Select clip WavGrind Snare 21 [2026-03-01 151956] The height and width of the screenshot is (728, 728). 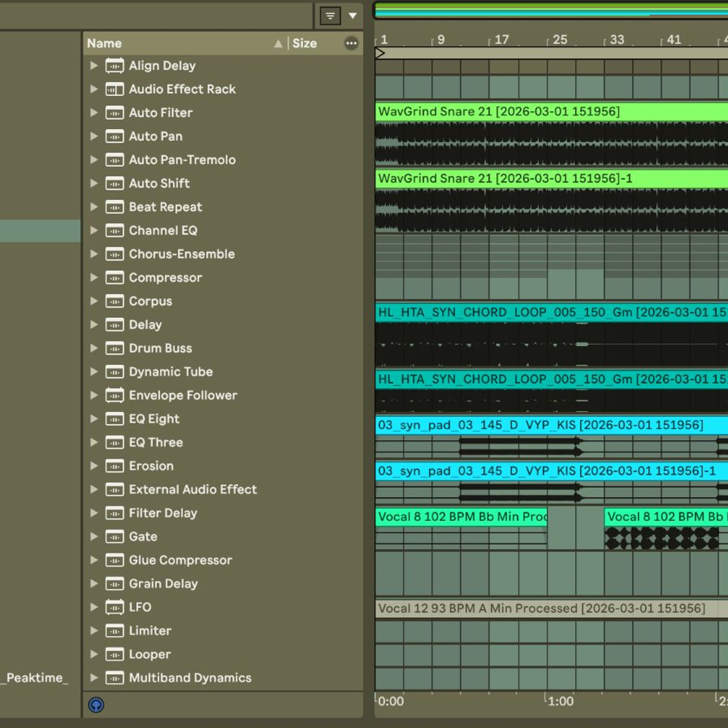551,112
